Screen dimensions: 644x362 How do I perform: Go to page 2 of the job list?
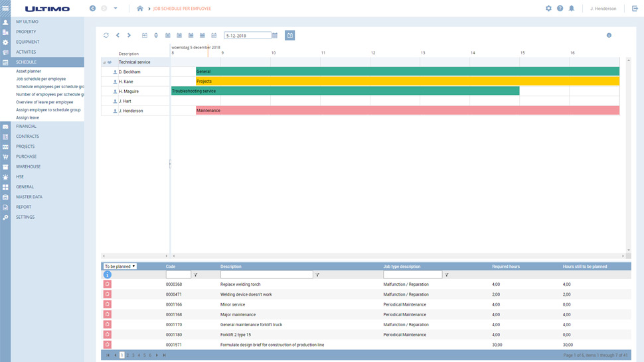click(x=127, y=355)
